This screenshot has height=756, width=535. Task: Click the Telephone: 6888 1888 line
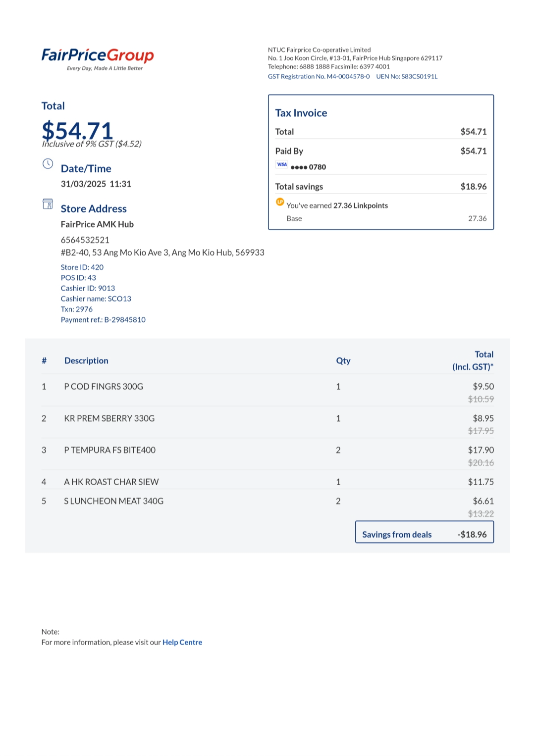point(329,66)
